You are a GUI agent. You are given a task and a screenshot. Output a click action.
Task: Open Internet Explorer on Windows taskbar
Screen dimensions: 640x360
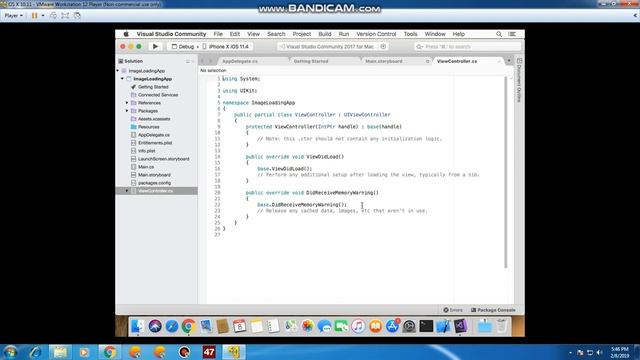pos(35,352)
